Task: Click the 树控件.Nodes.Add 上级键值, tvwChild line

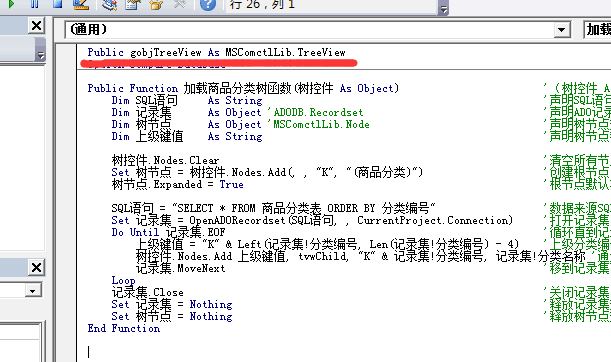Action: point(361,257)
